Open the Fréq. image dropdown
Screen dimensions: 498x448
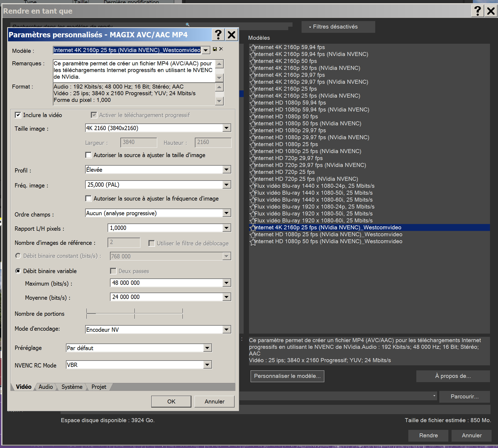(227, 185)
